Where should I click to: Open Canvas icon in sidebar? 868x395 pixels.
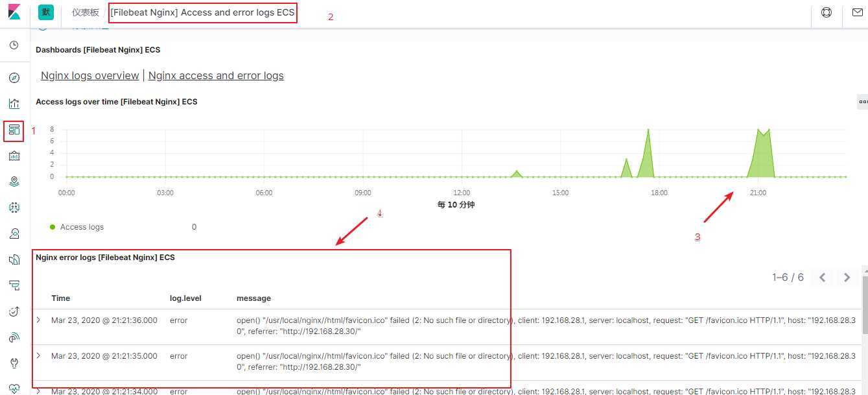(x=14, y=156)
